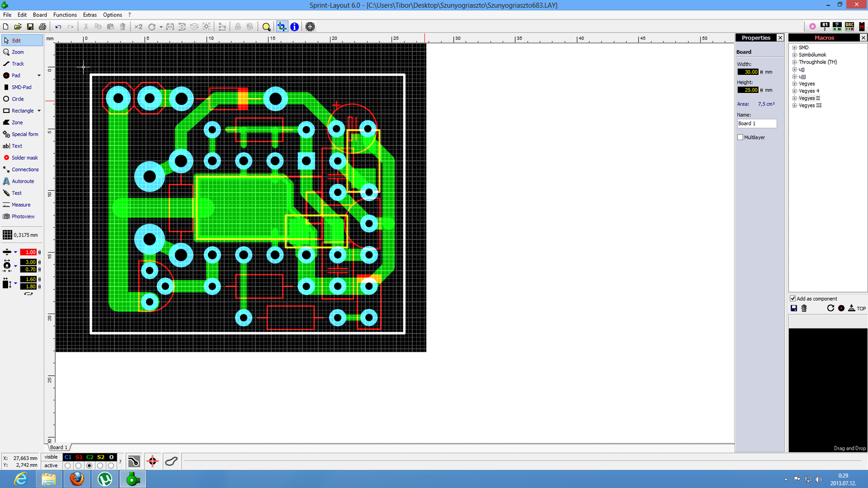Launch Firefox from the taskbar

click(x=77, y=478)
